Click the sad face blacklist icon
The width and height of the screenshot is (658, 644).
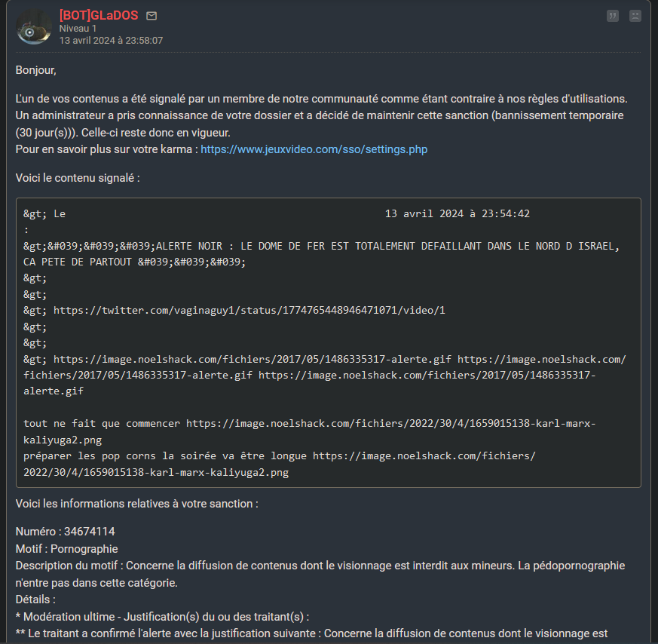click(635, 16)
